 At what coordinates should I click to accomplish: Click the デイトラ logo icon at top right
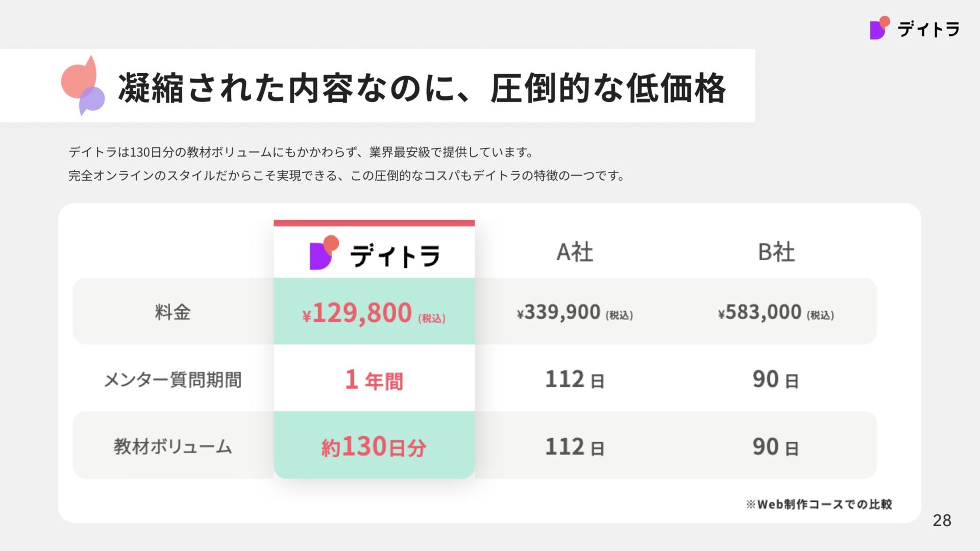[x=880, y=28]
